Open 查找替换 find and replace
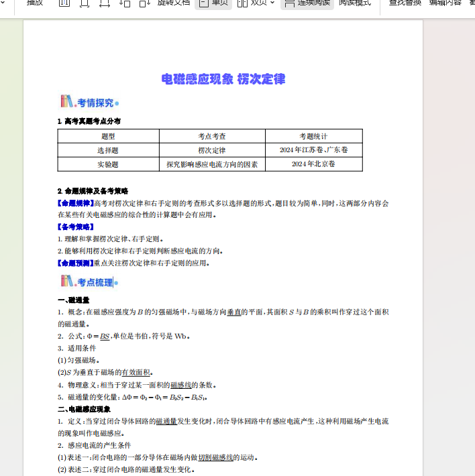 [405, 3]
